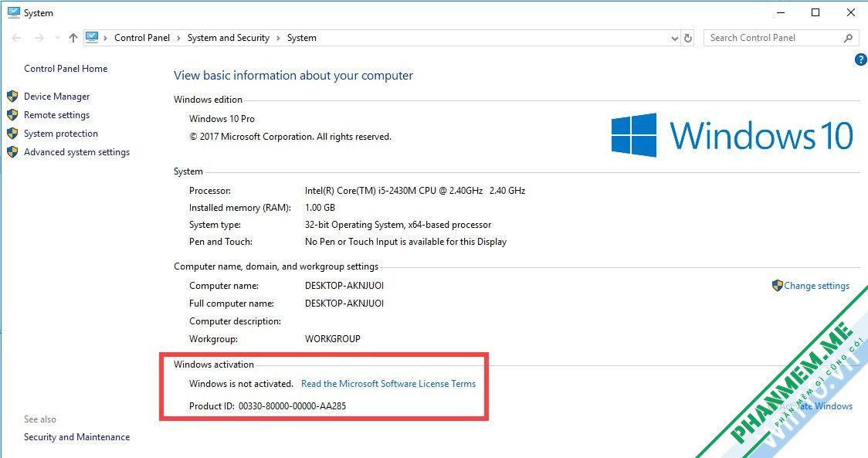Select Windows is not activated text
868x458 pixels.
click(x=242, y=384)
